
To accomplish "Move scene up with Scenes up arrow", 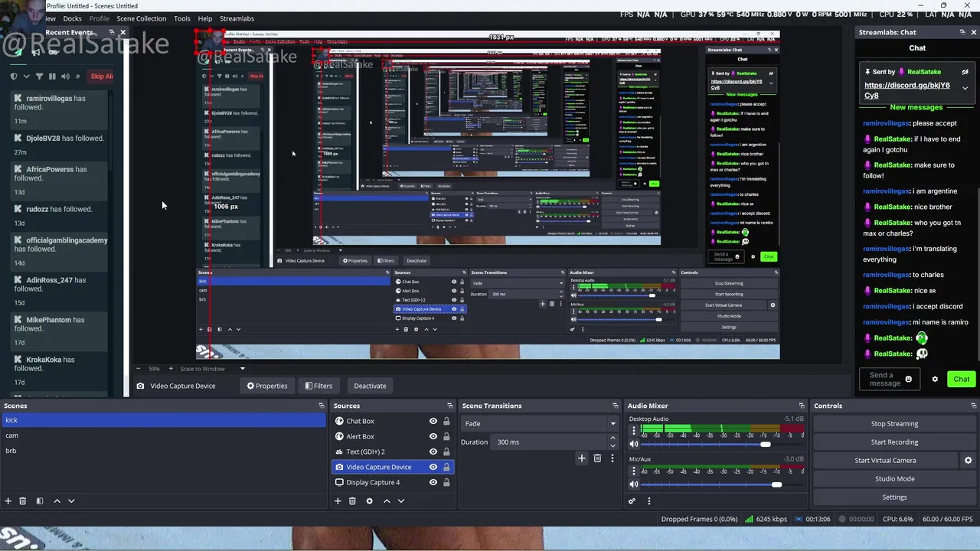I will click(x=57, y=500).
